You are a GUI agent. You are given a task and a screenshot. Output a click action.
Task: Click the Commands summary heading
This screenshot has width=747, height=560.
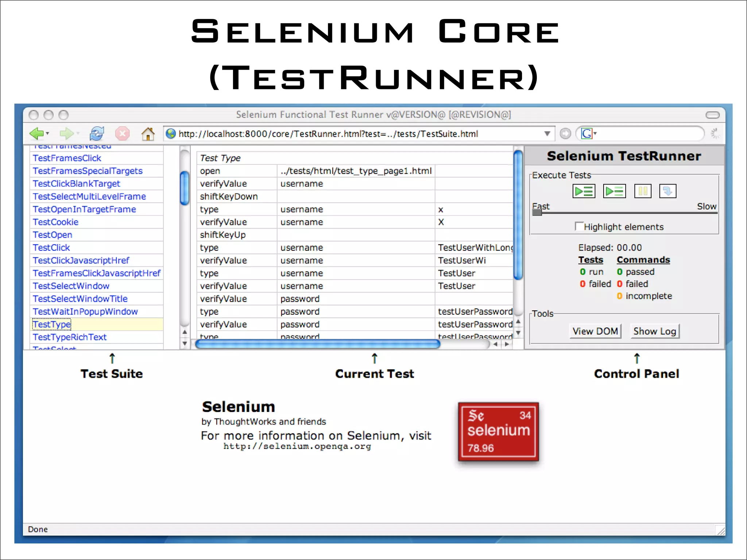(x=643, y=260)
